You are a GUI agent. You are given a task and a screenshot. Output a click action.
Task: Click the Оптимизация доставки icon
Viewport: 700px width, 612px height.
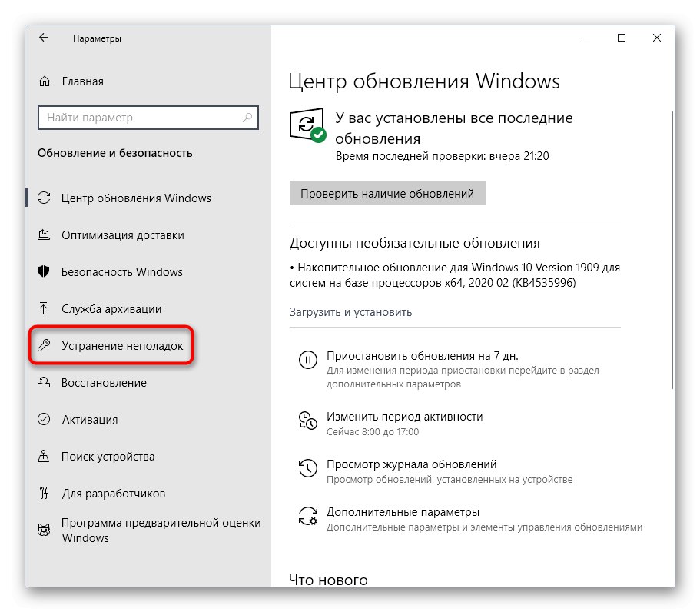pyautogui.click(x=44, y=235)
